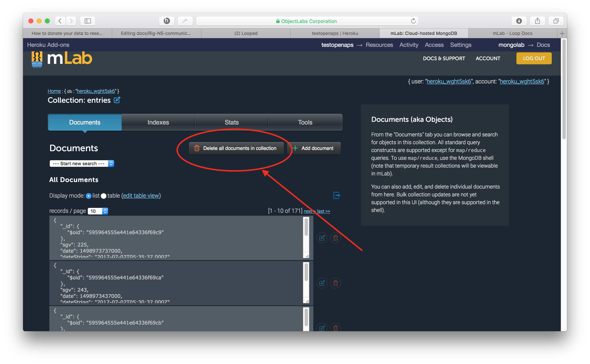Reload the page with the refresh icon
This screenshot has width=590, height=364.
click(x=413, y=21)
